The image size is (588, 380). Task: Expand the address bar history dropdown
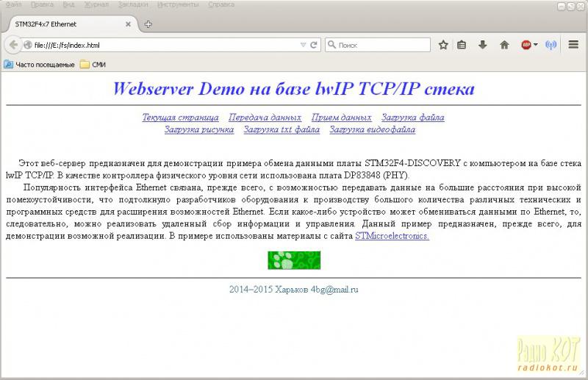[x=304, y=45]
